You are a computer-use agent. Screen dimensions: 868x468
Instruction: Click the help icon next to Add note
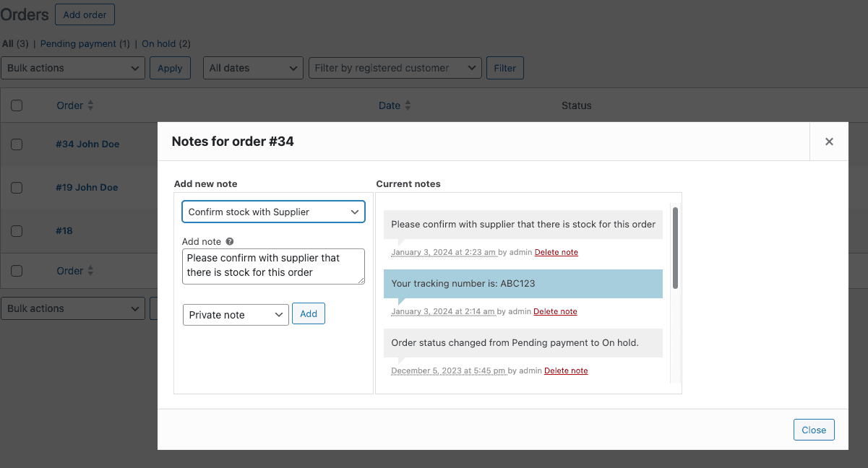(x=229, y=241)
